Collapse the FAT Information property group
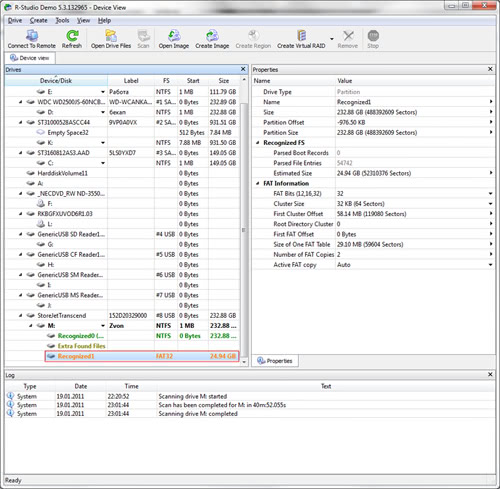This screenshot has height=489, width=500. click(258, 183)
